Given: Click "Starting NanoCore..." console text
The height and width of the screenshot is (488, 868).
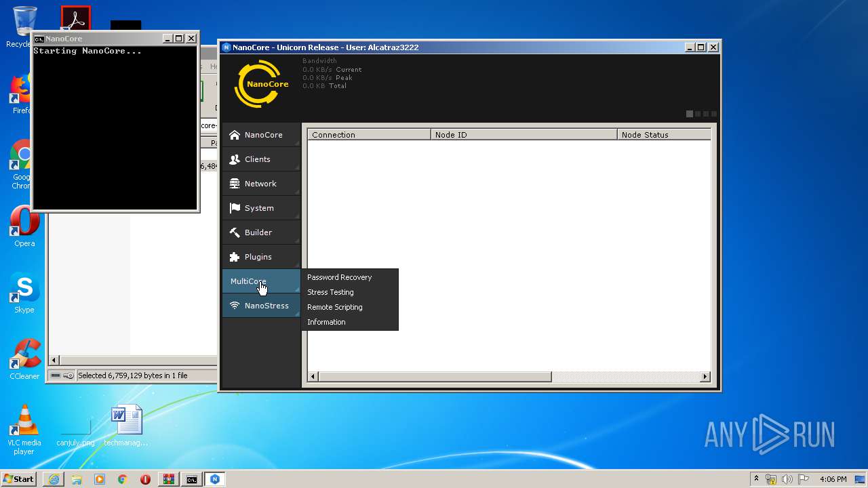Looking at the screenshot, I should (87, 51).
